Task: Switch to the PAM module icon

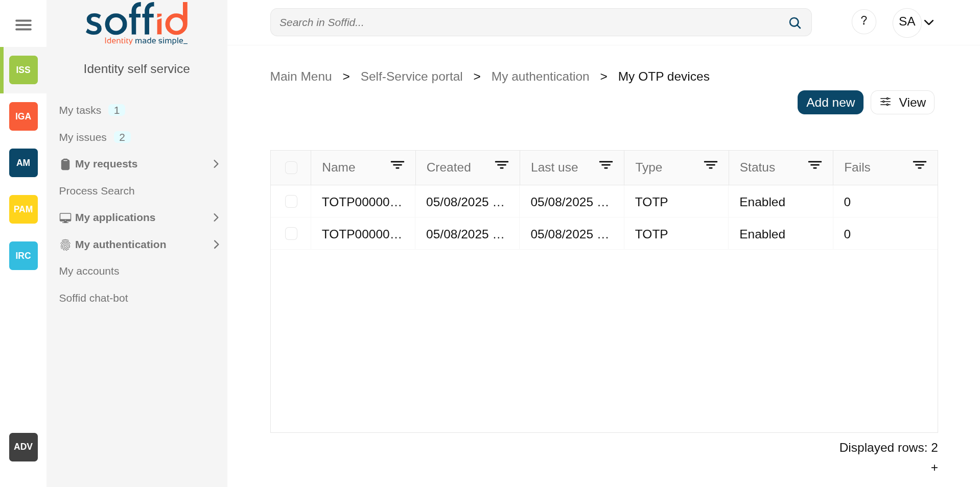Action: (x=23, y=209)
